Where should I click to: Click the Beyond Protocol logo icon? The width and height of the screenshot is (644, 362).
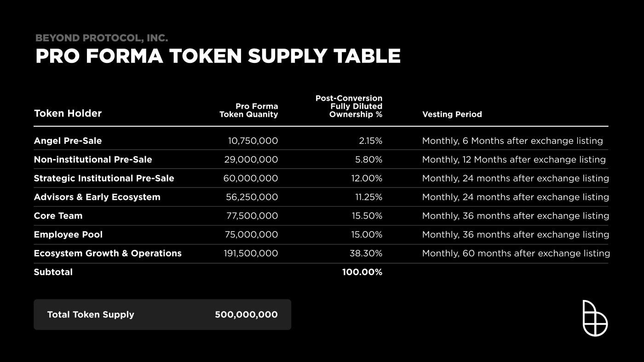click(595, 318)
